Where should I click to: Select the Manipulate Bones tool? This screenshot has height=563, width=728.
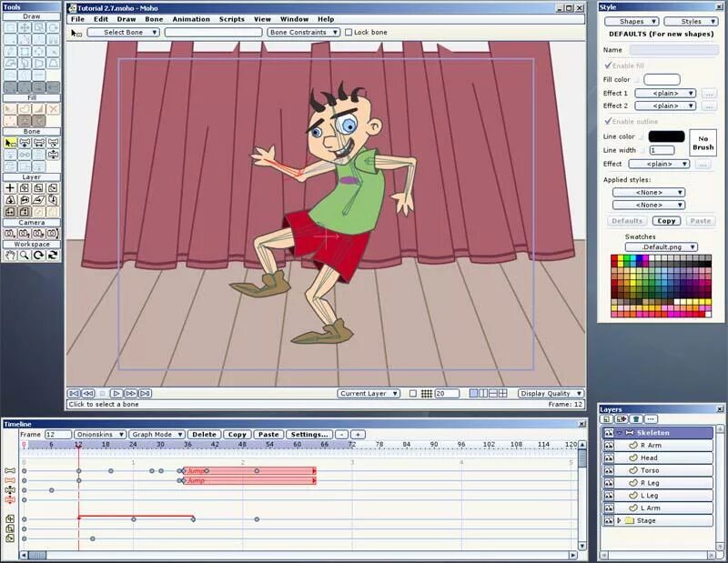pyautogui.click(x=54, y=155)
